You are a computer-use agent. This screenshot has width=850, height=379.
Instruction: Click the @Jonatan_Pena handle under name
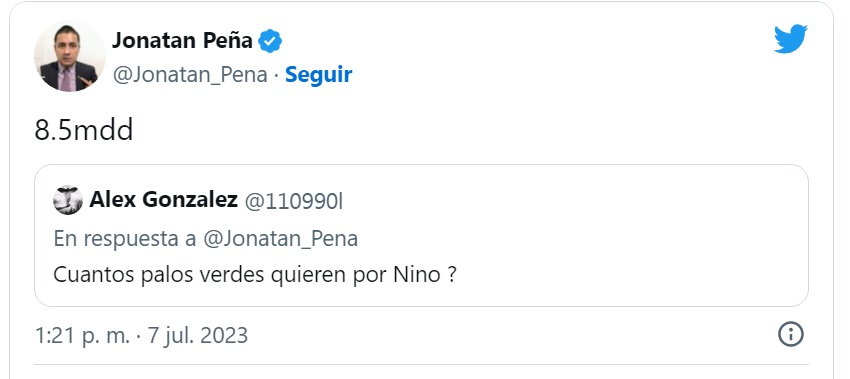[190, 75]
